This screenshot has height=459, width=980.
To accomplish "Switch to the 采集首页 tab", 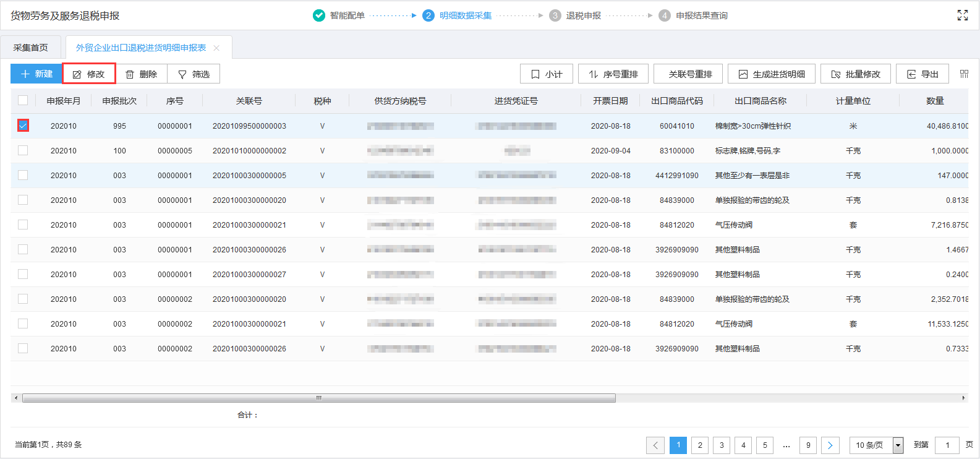I will coord(31,48).
